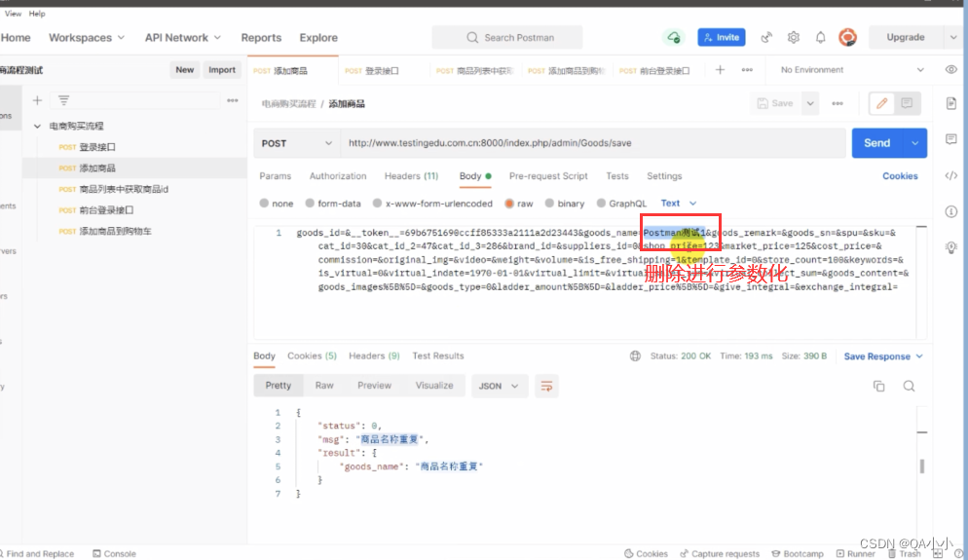Select the 前台登录接口 request in sidebar
Viewport: 968px width, 560px height.
click(134, 210)
